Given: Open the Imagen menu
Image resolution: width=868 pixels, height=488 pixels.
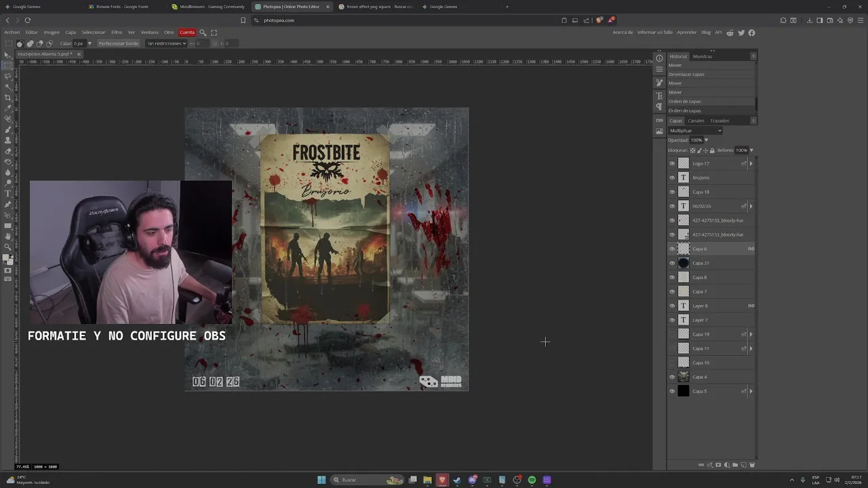Looking at the screenshot, I should click(x=52, y=33).
